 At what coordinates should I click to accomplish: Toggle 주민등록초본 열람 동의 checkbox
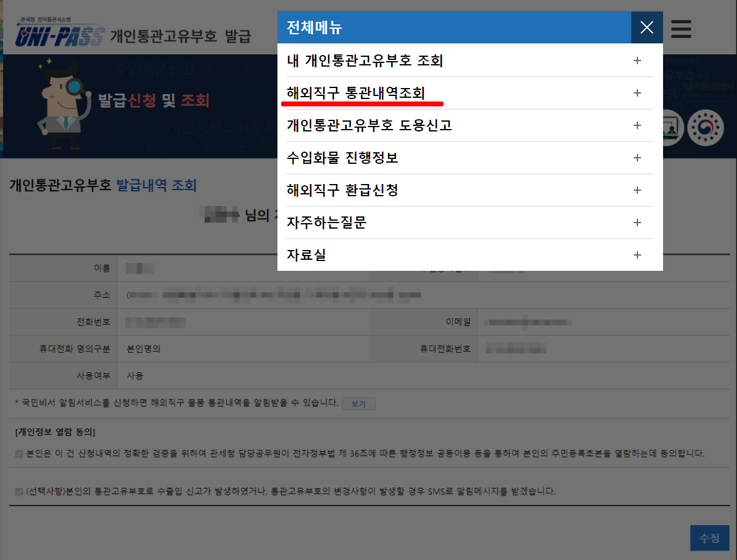coord(20,454)
